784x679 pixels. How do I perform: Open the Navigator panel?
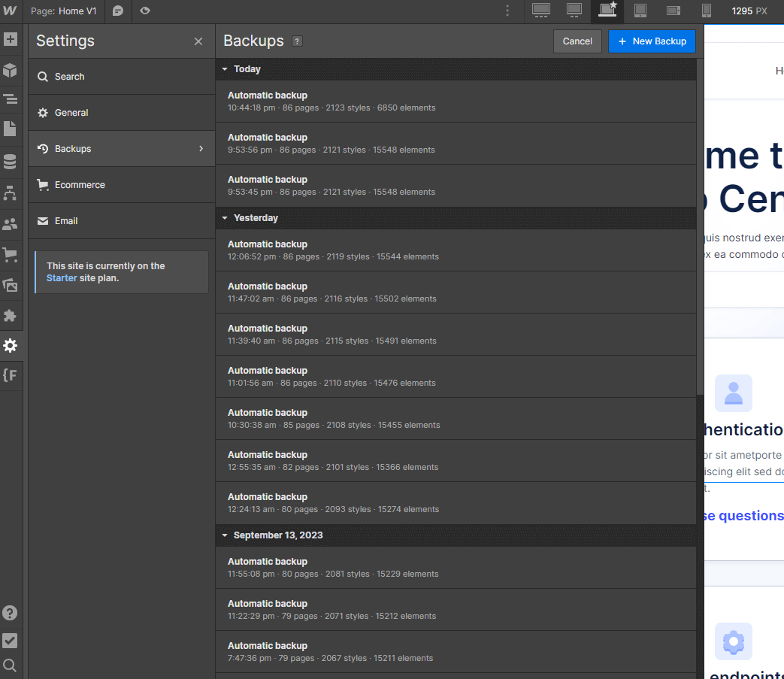(11, 99)
